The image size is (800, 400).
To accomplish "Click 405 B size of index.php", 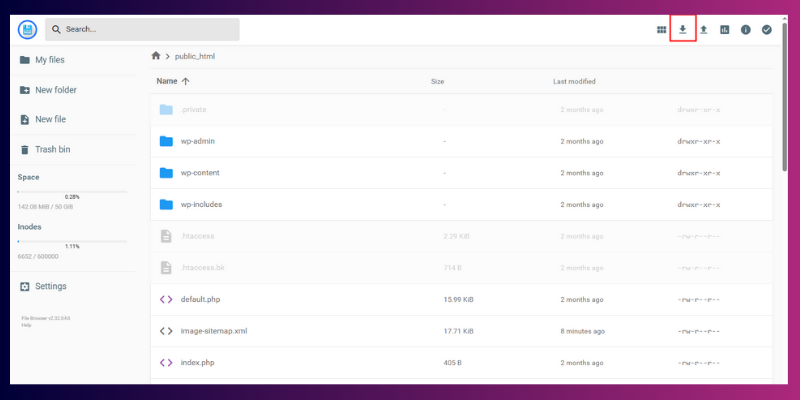I will tap(453, 363).
